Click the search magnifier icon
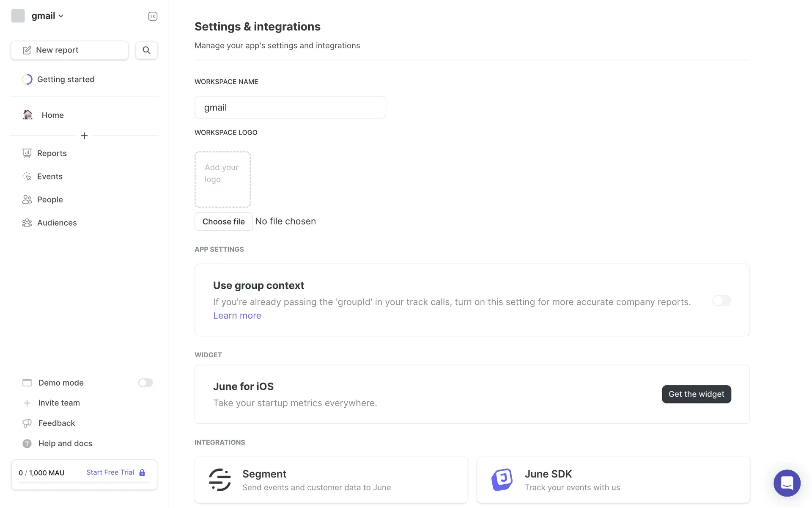 [x=146, y=50]
